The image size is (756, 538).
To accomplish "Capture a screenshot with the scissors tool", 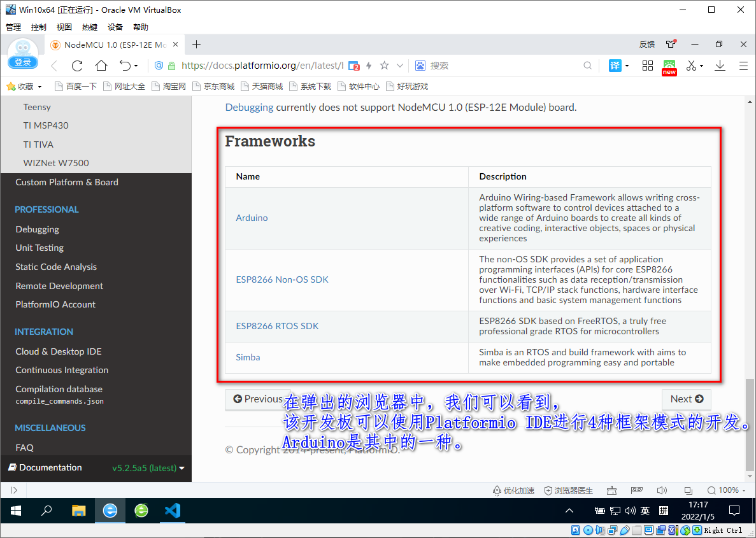I will (691, 65).
